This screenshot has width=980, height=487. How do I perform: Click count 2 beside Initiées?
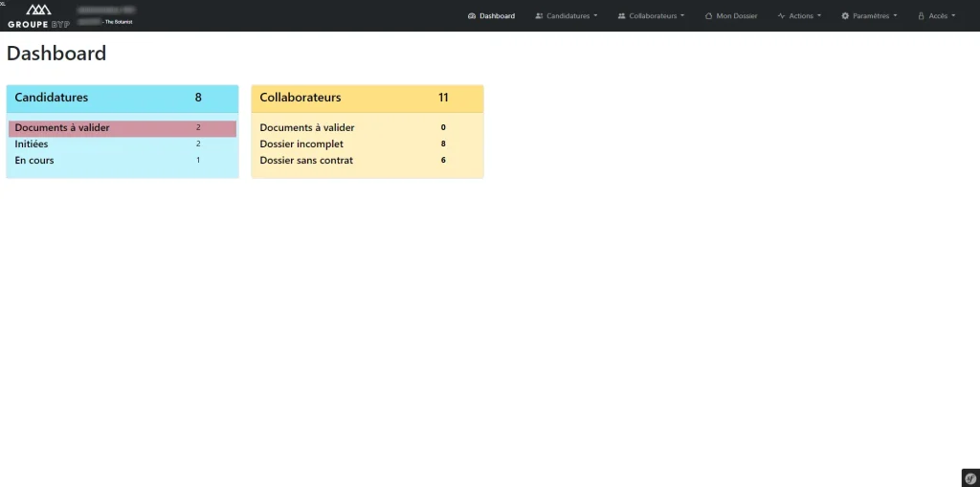tap(198, 144)
